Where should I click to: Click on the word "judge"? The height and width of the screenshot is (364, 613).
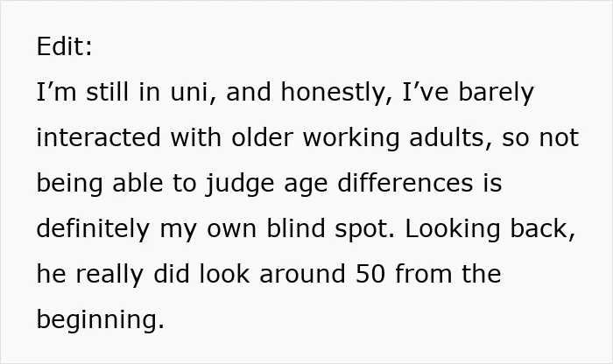[240, 185]
